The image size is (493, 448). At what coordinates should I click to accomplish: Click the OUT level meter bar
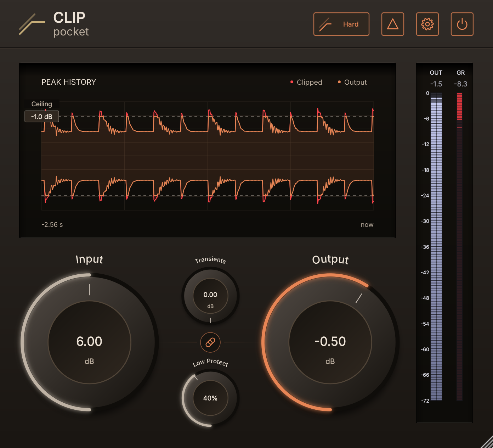(436, 247)
